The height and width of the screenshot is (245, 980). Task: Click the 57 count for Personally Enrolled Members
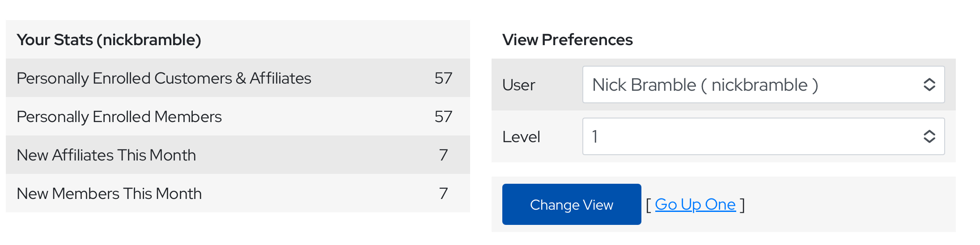(443, 117)
